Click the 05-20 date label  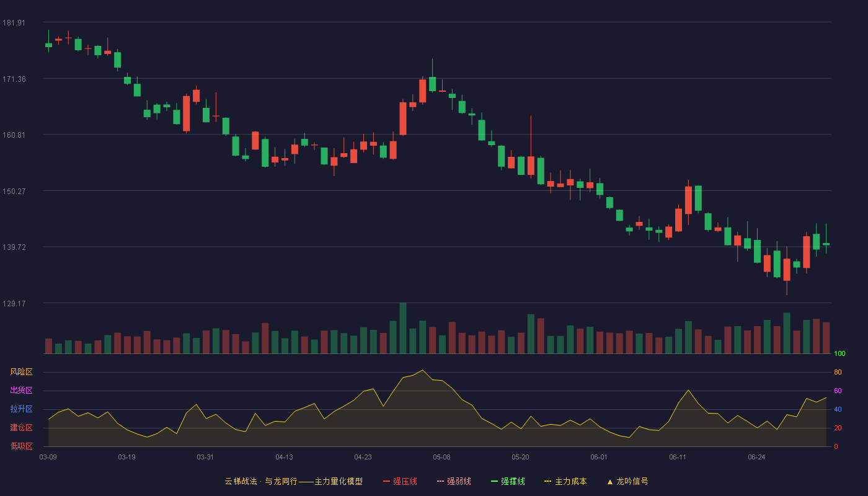tap(521, 457)
